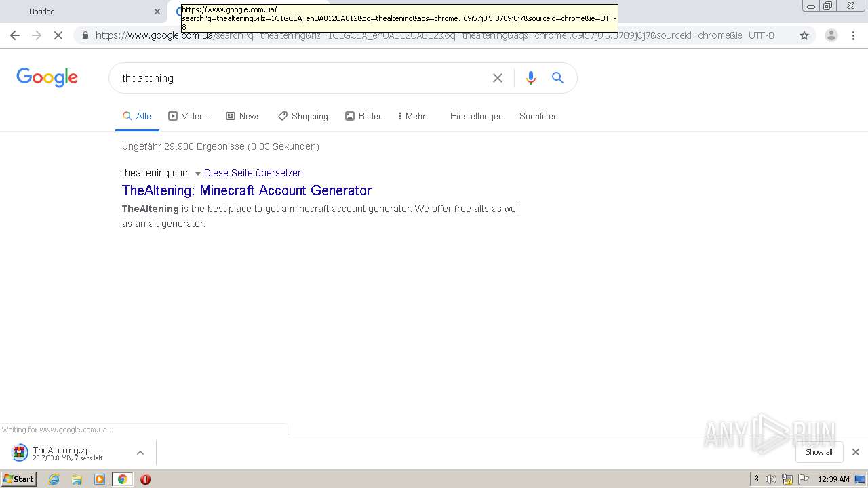Stop loading the page

58,35
